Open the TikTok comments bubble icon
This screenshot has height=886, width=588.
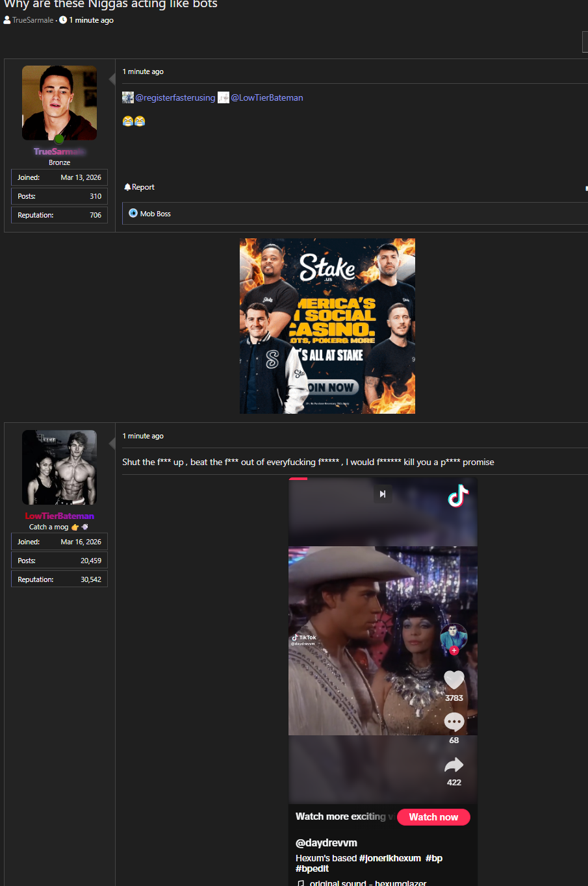[x=454, y=722]
